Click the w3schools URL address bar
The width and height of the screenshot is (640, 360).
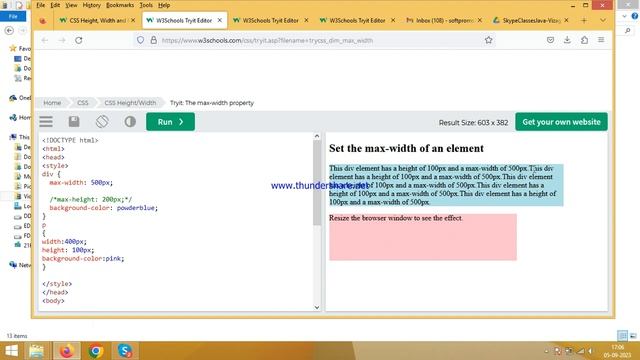[x=314, y=40]
